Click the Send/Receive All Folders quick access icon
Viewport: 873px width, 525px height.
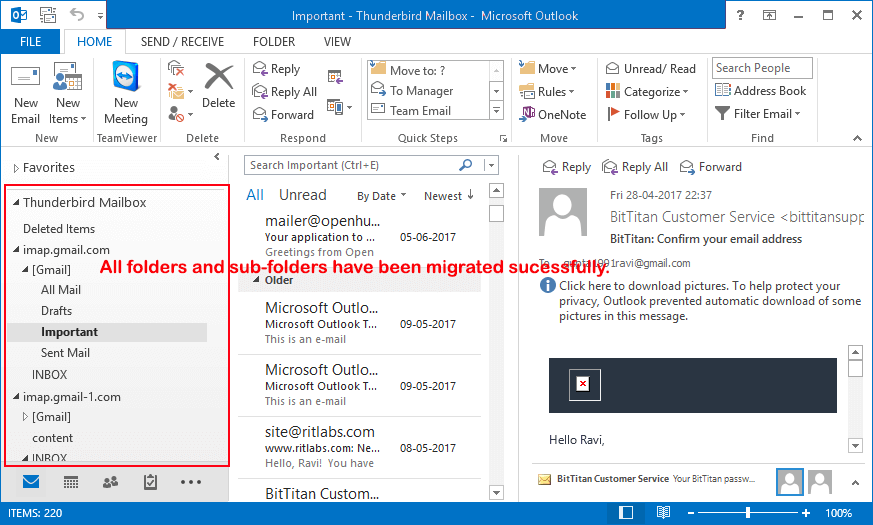(x=48, y=15)
